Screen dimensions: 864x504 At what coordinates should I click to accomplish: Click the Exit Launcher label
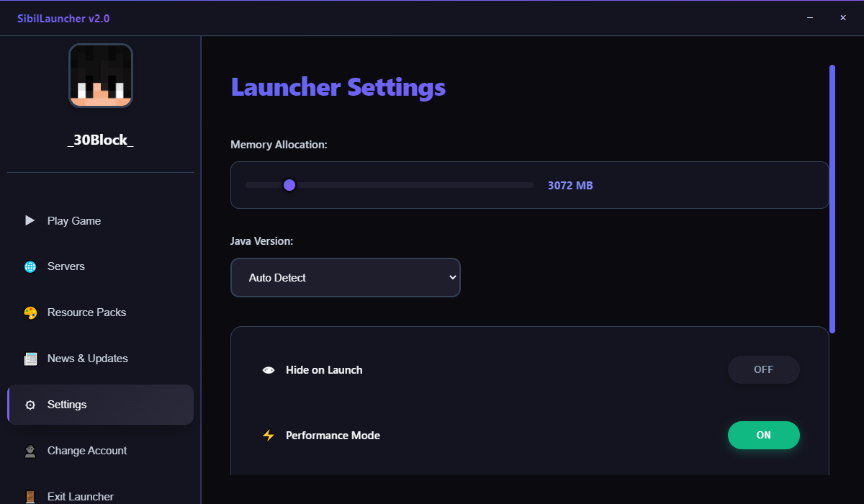pyautogui.click(x=81, y=496)
